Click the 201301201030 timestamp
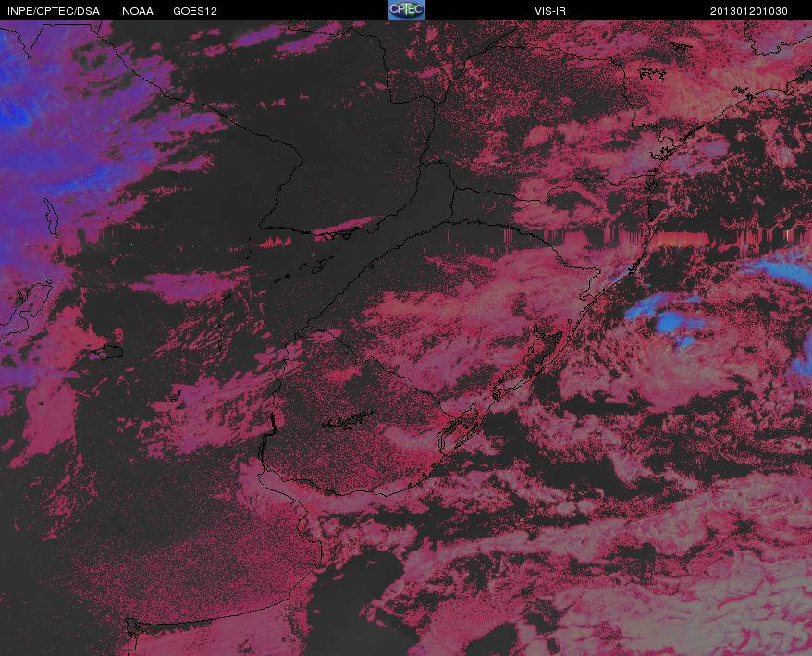This screenshot has width=812, height=656. (x=749, y=11)
